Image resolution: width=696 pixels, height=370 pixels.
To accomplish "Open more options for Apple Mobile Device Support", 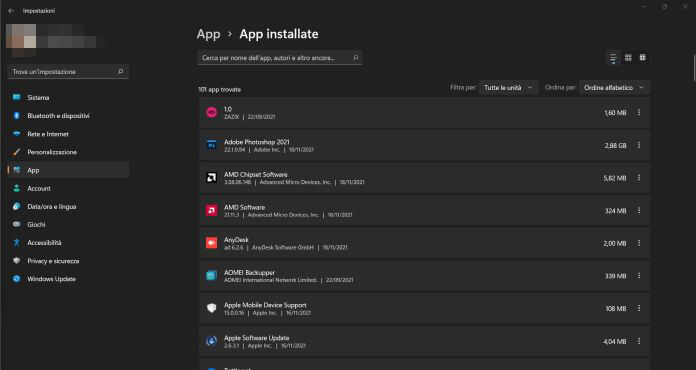I will (x=639, y=308).
